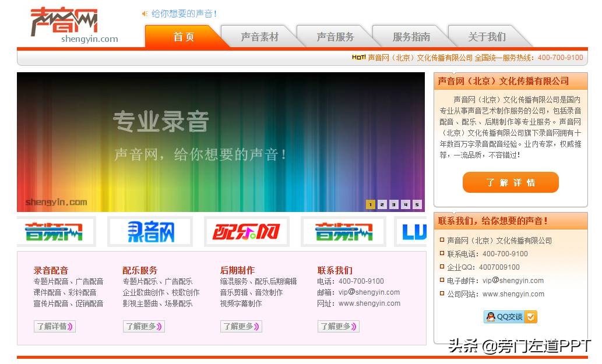
Task: Click the 声音网 shengyin.com logo
Action: point(74,25)
